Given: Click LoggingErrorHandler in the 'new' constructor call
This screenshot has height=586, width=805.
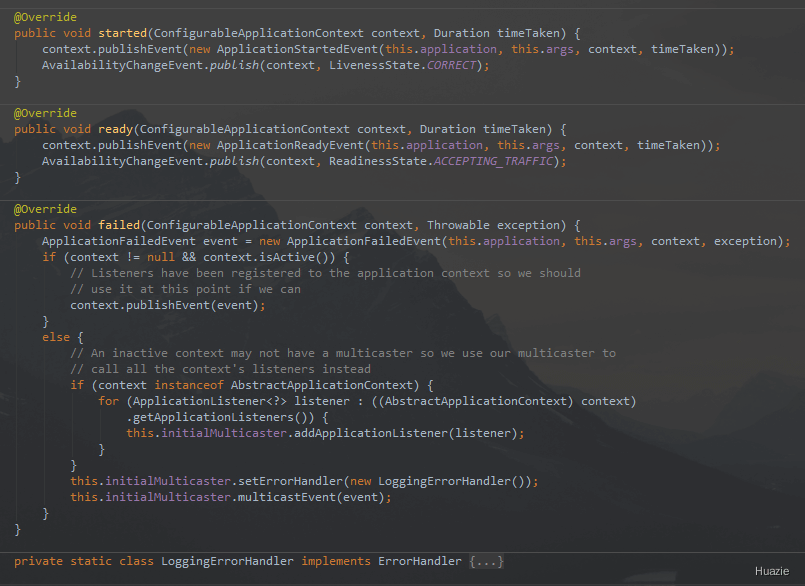Looking at the screenshot, I should [445, 481].
